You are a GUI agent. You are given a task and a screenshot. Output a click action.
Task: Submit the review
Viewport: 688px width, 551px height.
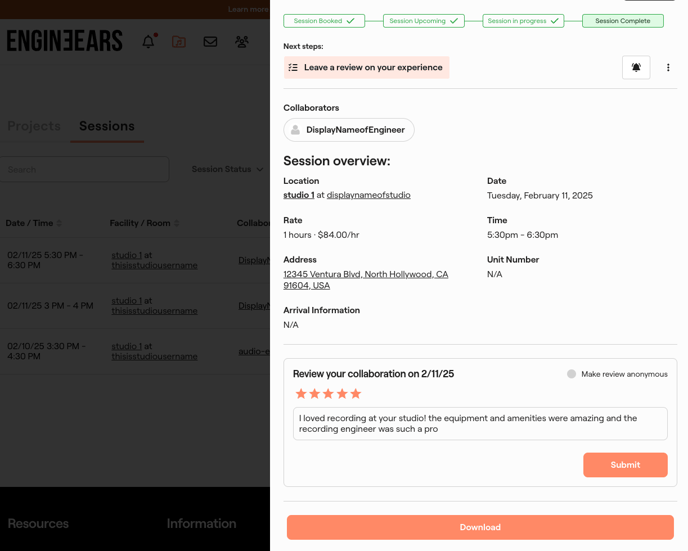coord(625,465)
